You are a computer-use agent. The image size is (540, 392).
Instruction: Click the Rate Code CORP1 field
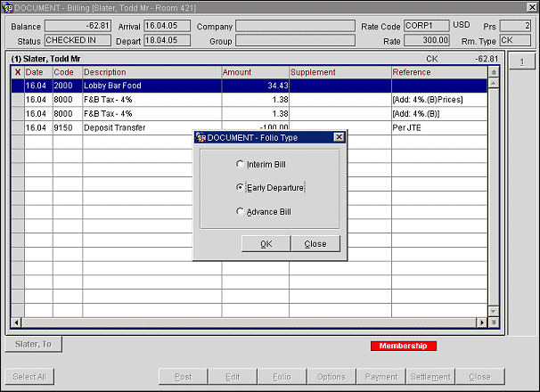(x=426, y=27)
